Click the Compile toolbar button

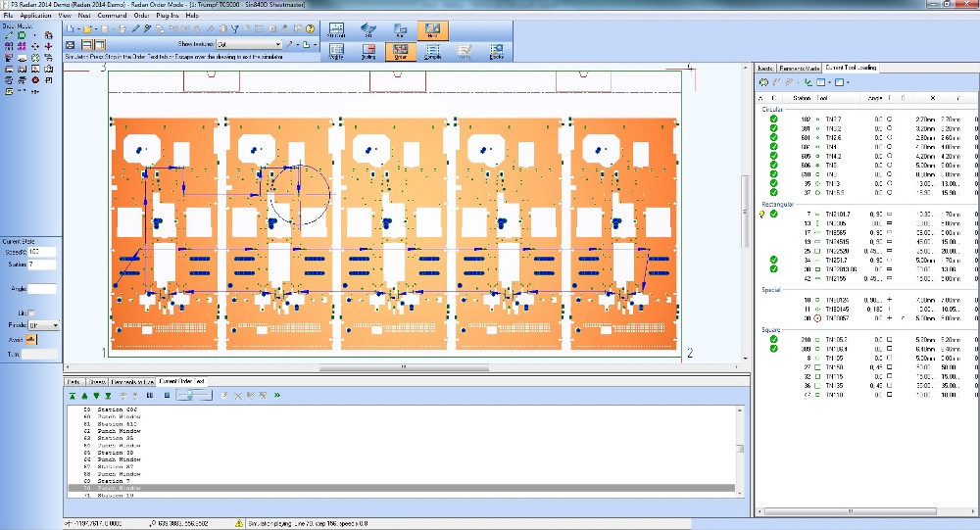431,51
